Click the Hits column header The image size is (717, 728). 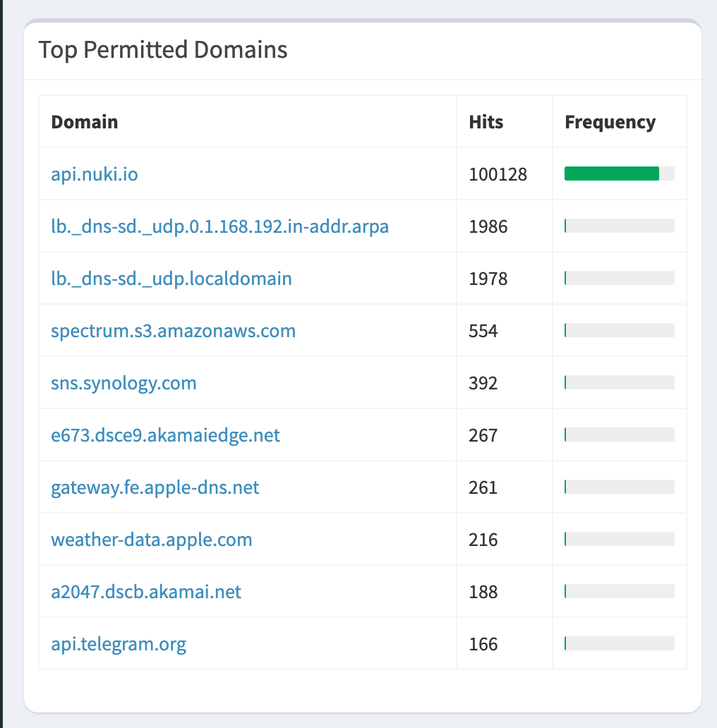pos(486,122)
